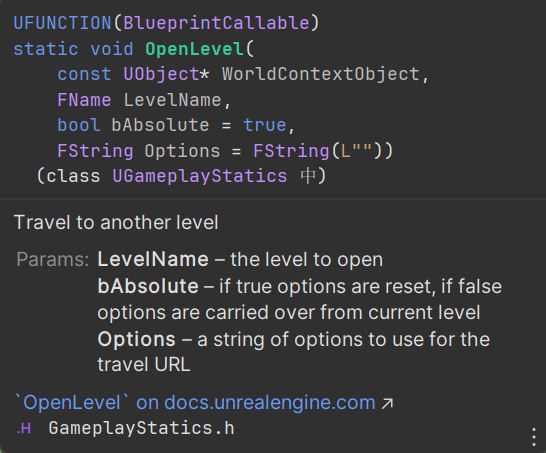Click bold Options in Params documentation
Image resolution: width=546 pixels, height=453 pixels.
click(136, 339)
